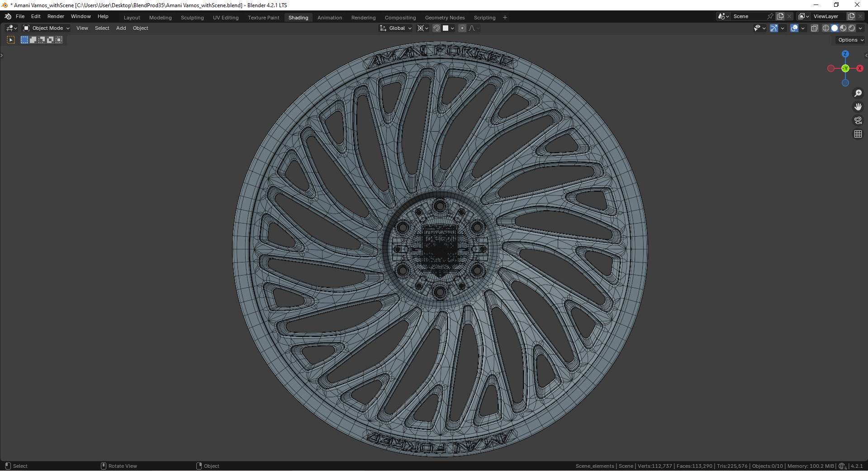868x471 pixels.
Task: Switch to the UV Editing workspace tab
Action: click(x=226, y=18)
